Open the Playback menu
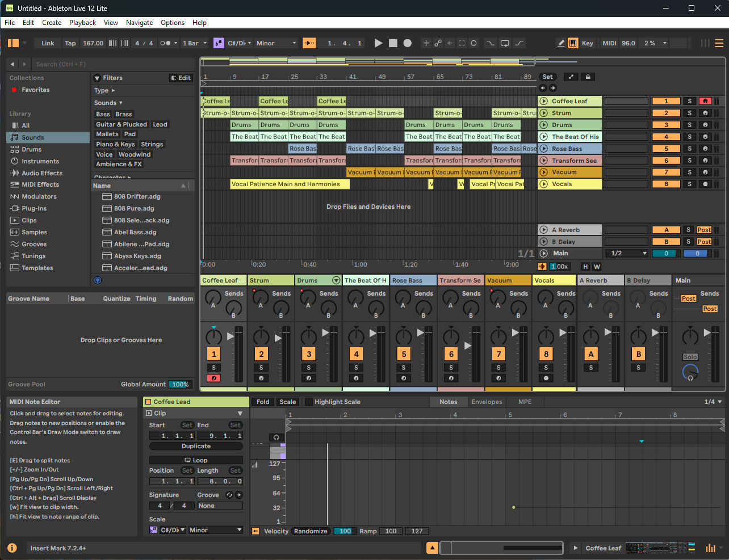729x560 pixels. (x=82, y=23)
